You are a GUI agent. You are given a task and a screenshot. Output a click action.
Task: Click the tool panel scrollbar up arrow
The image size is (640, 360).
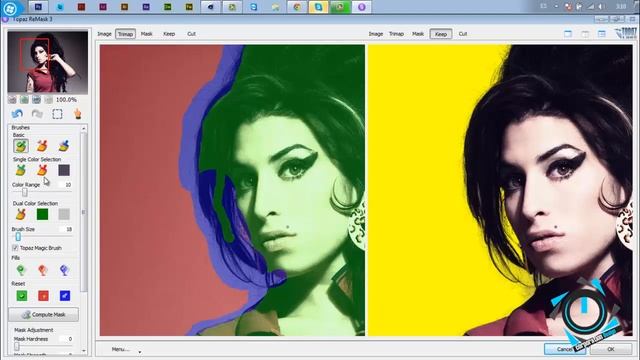(x=84, y=129)
